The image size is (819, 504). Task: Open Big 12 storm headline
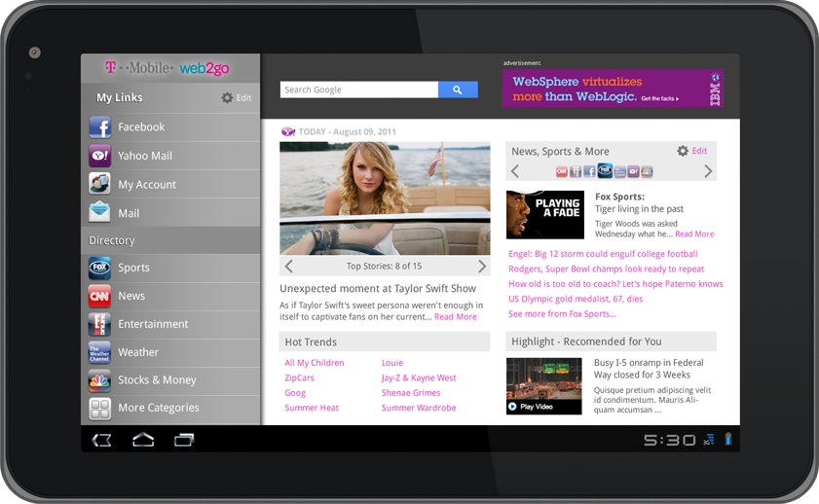click(x=603, y=254)
